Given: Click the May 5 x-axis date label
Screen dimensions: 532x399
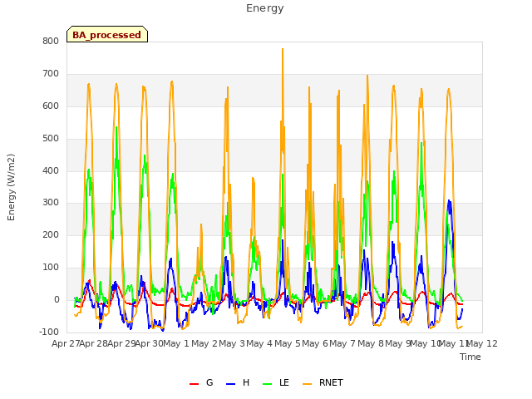Looking at the screenshot, I should 288,343.
